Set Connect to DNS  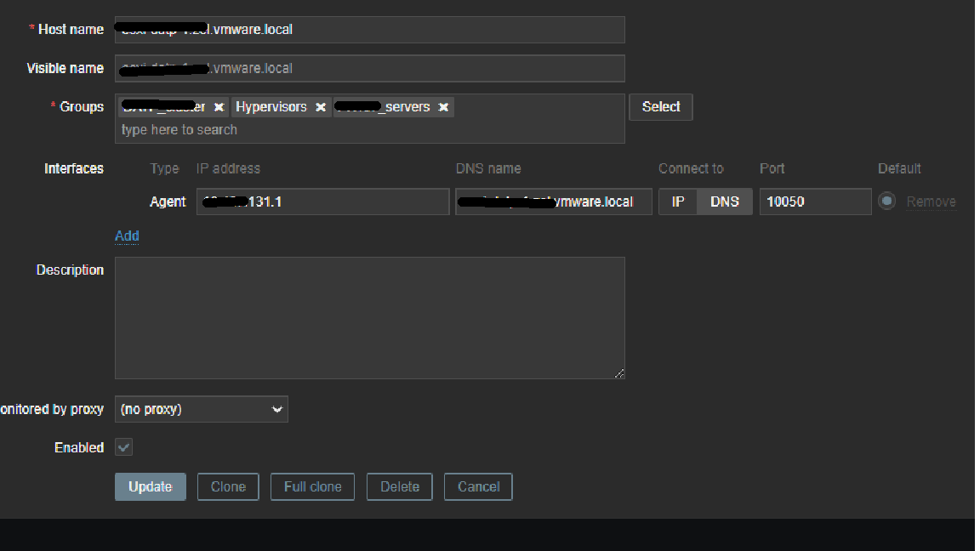click(x=725, y=202)
